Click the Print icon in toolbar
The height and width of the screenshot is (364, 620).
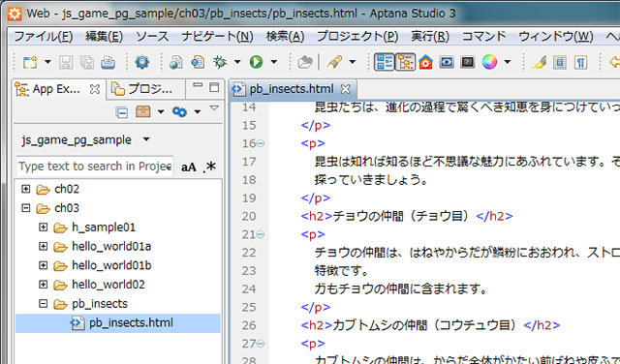(x=108, y=62)
